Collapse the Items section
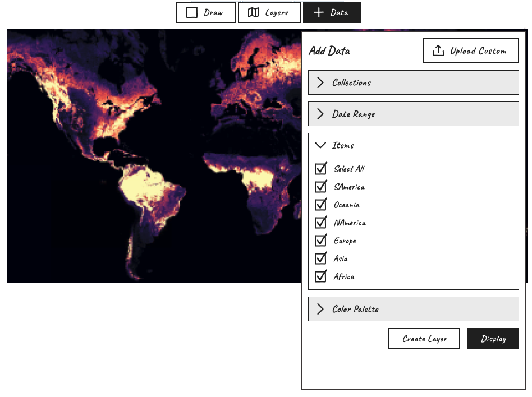 point(342,145)
